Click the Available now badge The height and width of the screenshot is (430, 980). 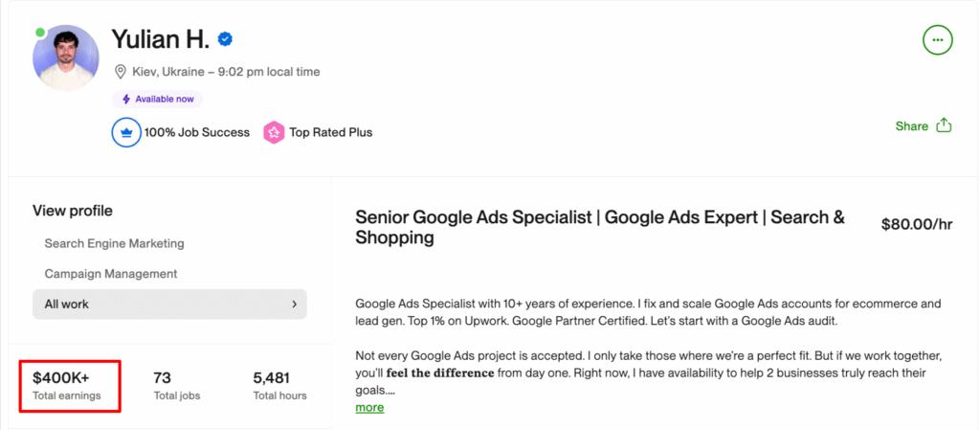point(157,99)
